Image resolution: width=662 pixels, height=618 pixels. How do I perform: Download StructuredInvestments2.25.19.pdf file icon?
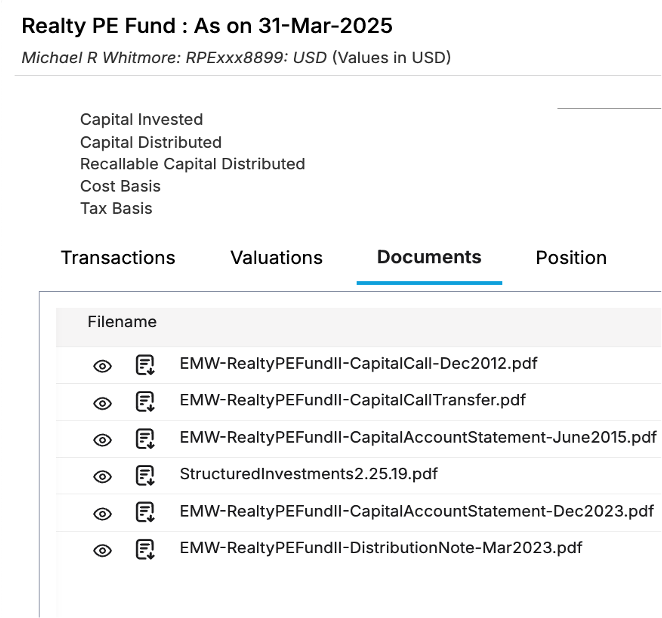point(145,475)
